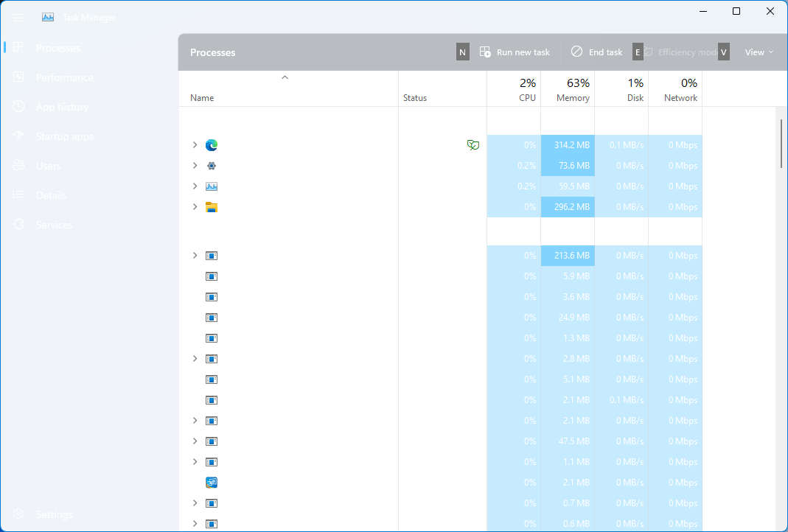Viewport: 788px width, 532px height.
Task: Click the Services gear-puzzle icon
Action: pyautogui.click(x=18, y=225)
